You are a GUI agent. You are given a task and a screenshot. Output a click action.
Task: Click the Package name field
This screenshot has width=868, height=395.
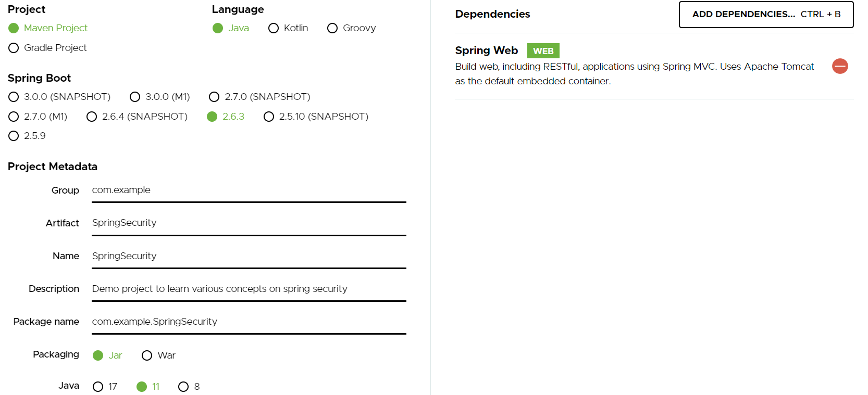249,322
